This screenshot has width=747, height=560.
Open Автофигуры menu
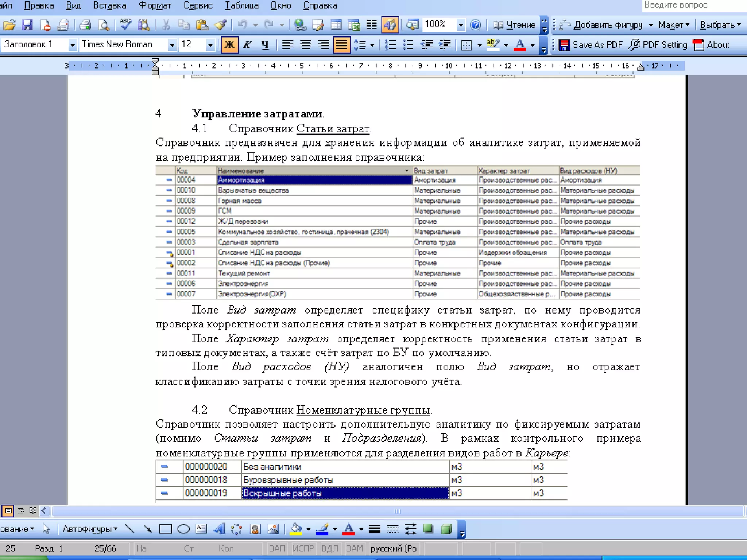[x=90, y=529]
